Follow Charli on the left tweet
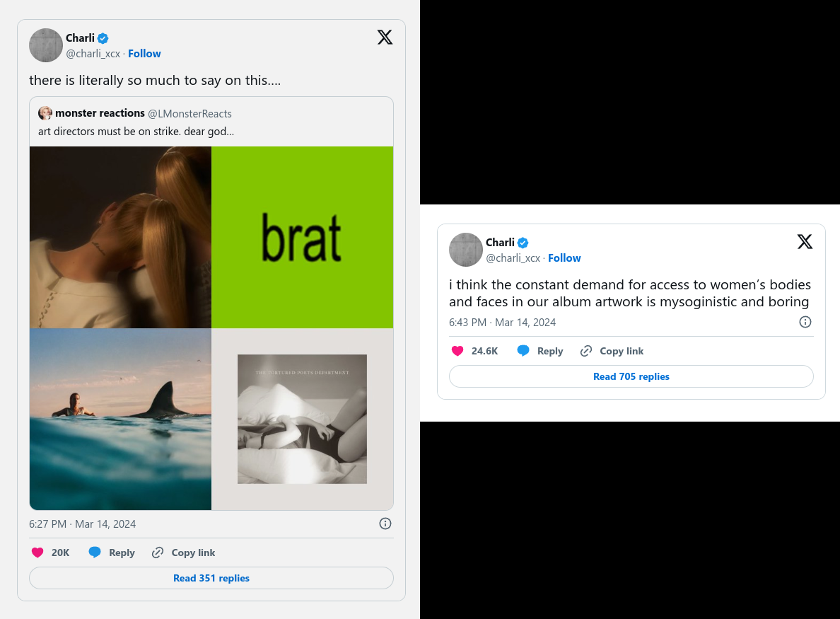Image resolution: width=840 pixels, height=619 pixels. click(x=144, y=54)
